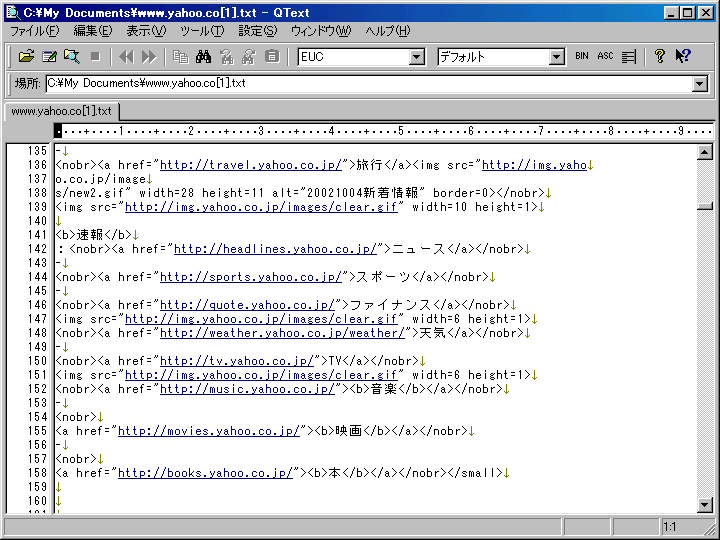Click the sports.yahoo.co.jp link

(x=251, y=277)
